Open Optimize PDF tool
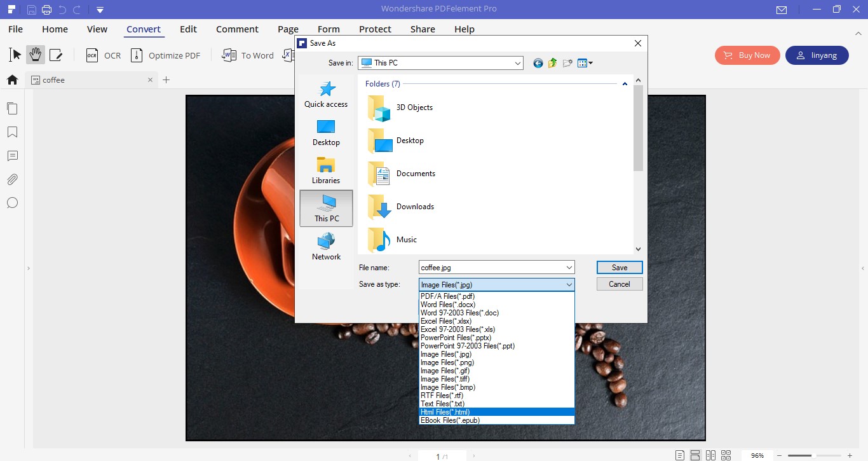This screenshot has height=461, width=868. (x=165, y=55)
